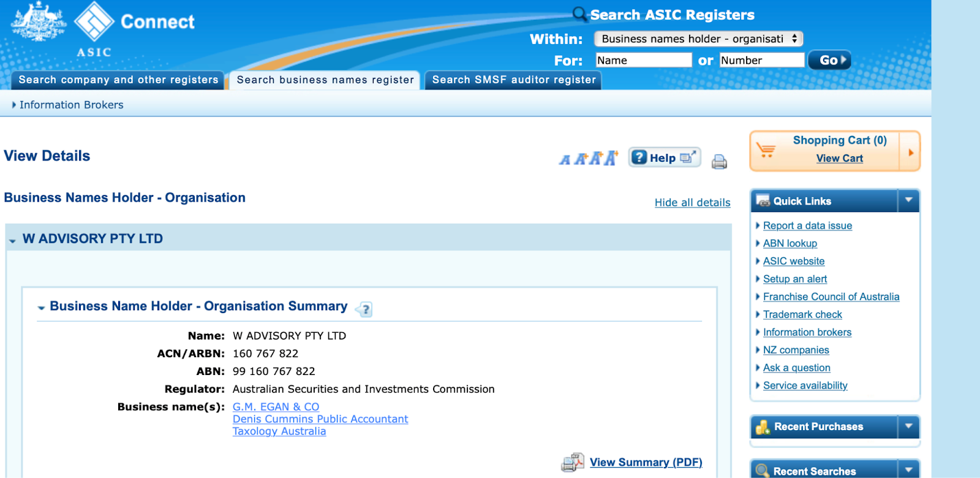Click the summary help question mark icon
This screenshot has width=980, height=478.
364,309
